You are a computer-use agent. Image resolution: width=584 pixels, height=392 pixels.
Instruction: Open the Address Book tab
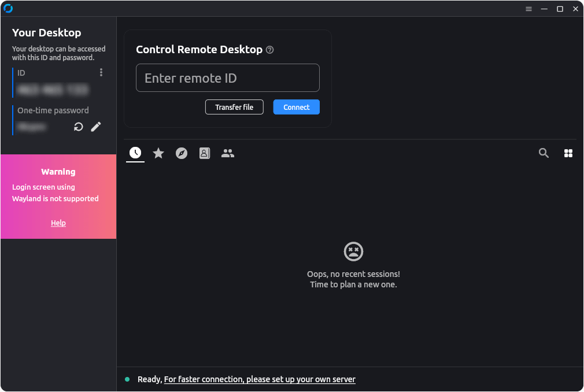pos(204,153)
